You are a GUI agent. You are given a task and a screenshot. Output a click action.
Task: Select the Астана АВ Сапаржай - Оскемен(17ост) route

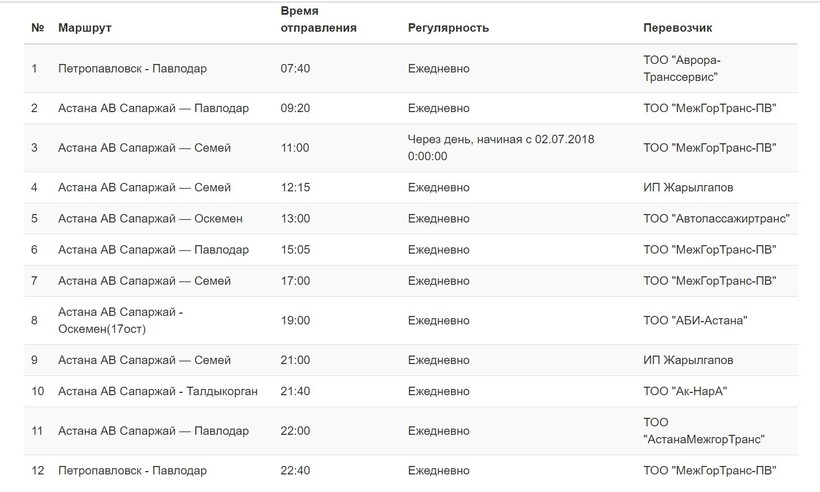pos(121,320)
